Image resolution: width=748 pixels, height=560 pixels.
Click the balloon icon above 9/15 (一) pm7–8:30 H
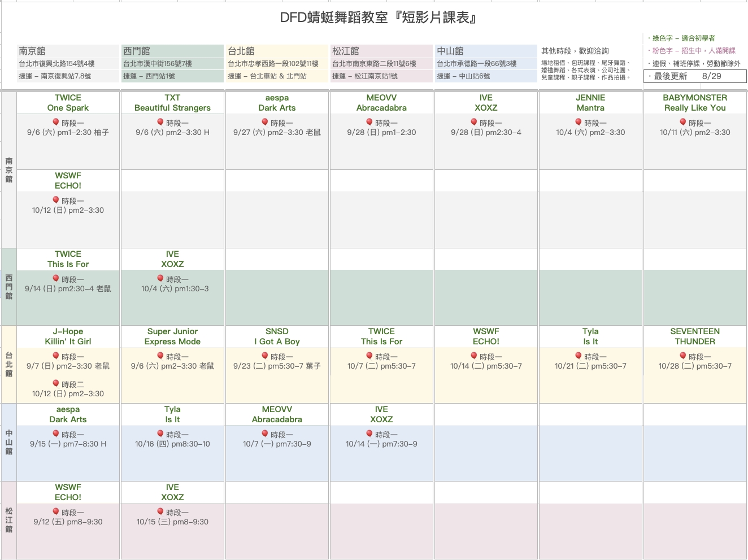[x=56, y=434]
